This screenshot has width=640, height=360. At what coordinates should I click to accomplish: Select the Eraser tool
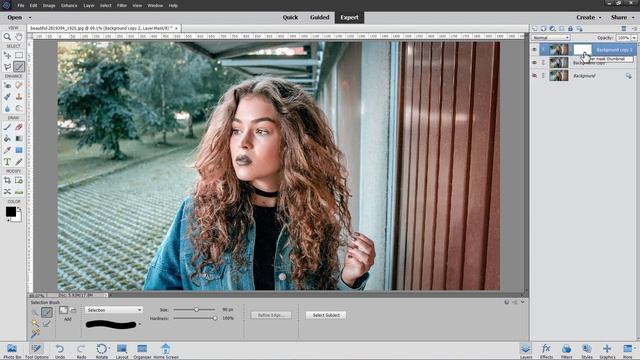(x=19, y=127)
